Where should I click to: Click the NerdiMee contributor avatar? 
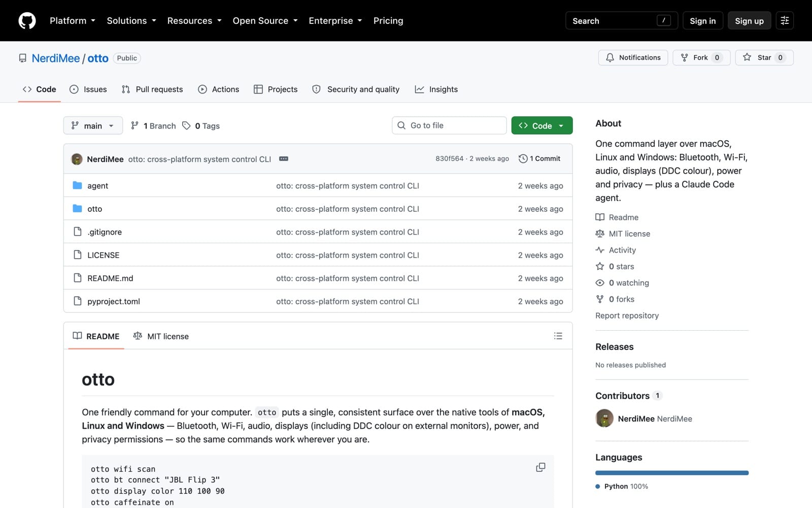[x=604, y=419]
